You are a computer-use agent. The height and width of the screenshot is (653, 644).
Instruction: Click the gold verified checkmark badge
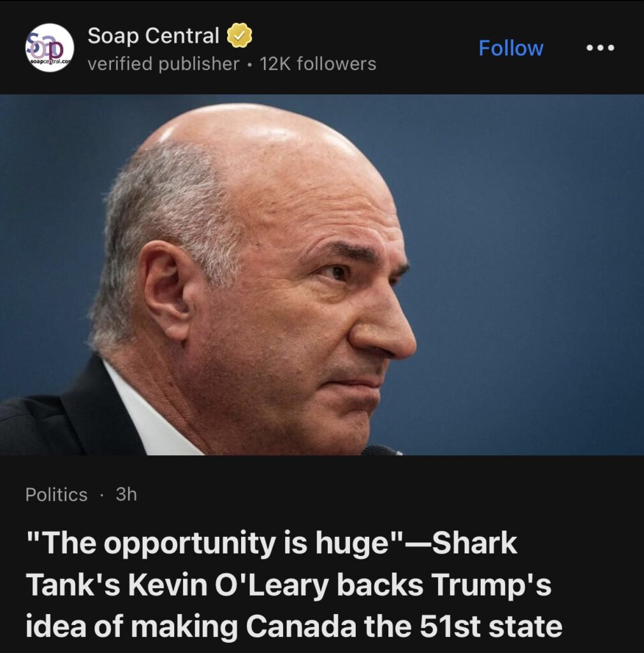(x=240, y=36)
